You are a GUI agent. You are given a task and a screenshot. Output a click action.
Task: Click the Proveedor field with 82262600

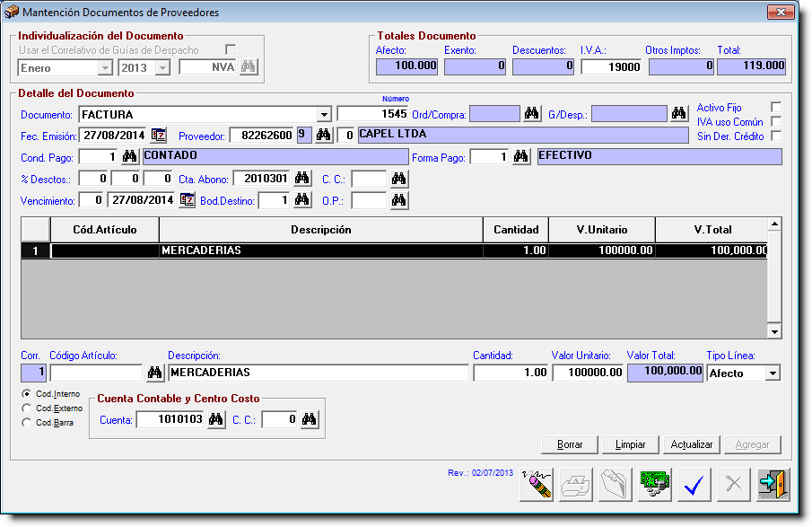click(261, 136)
